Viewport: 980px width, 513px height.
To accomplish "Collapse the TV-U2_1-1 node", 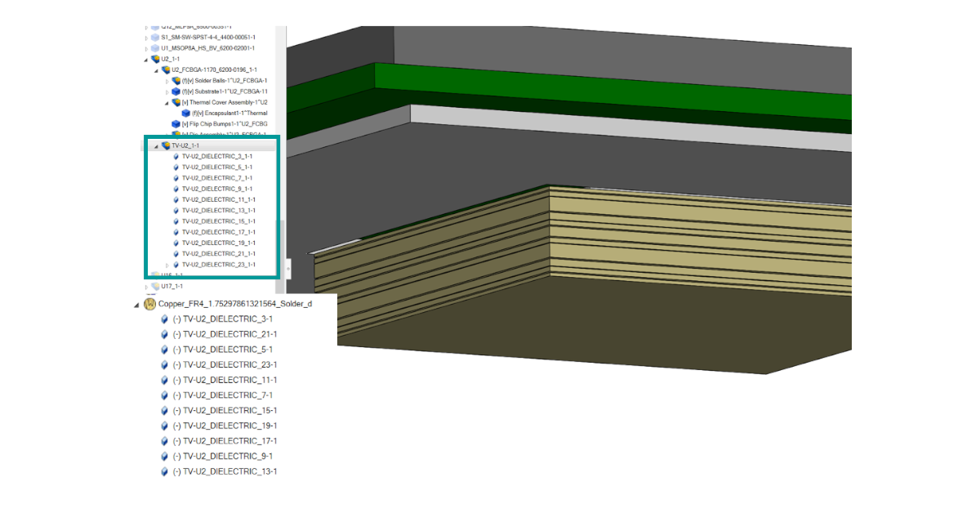I will click(155, 146).
